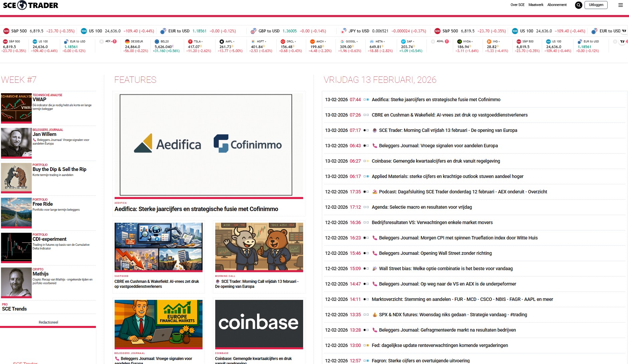Image resolution: width=629 pixels, height=364 pixels.
Task: Open the VWAP technische analyse link
Action: (x=39, y=100)
